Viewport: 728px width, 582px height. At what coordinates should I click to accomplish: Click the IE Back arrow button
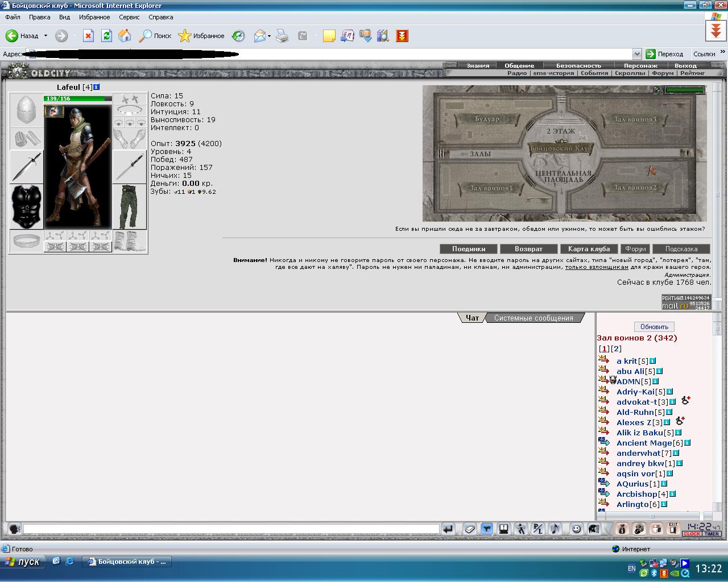point(12,36)
